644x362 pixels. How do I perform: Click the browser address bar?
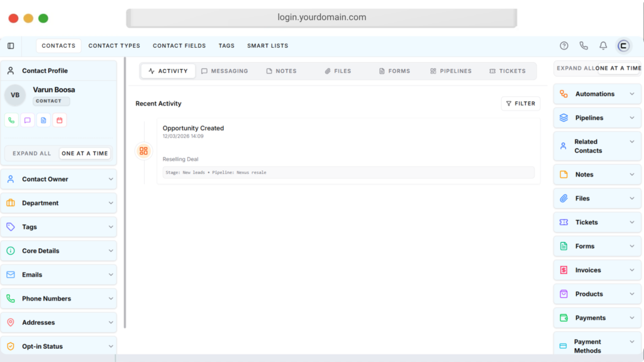point(321,18)
